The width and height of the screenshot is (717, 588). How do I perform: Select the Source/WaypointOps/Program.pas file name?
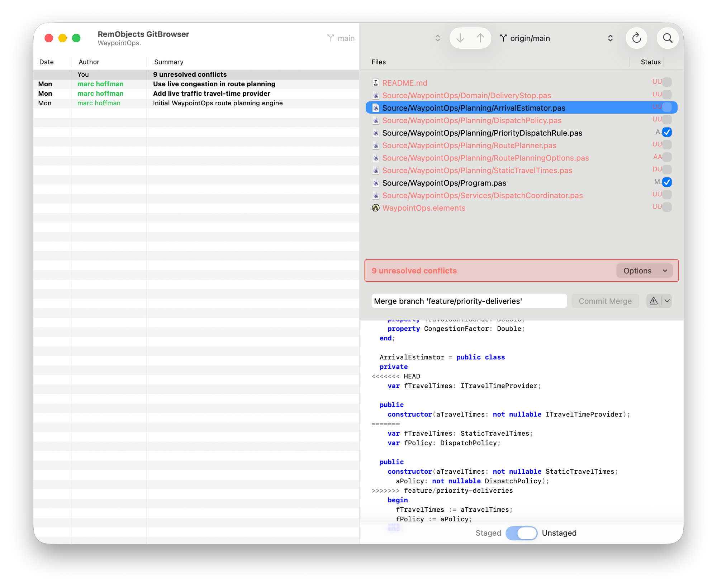[444, 183]
